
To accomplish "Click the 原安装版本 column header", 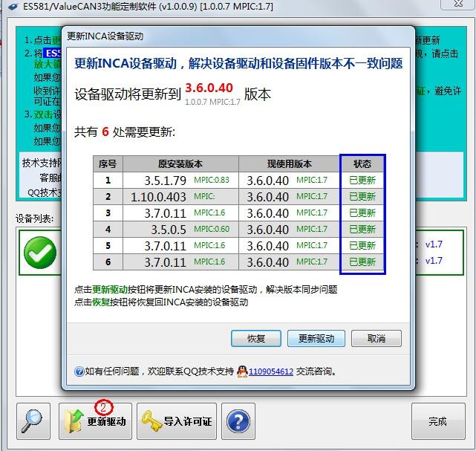I will click(180, 164).
